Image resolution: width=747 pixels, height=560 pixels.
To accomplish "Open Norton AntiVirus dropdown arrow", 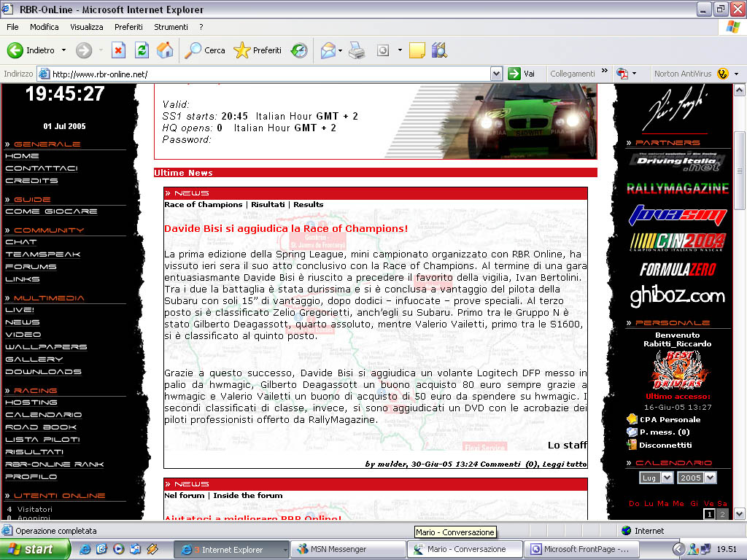I will (x=736, y=74).
